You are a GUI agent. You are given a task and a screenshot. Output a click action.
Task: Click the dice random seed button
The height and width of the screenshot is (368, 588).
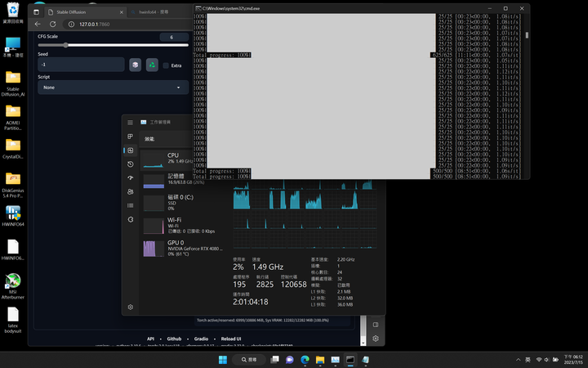pyautogui.click(x=136, y=65)
